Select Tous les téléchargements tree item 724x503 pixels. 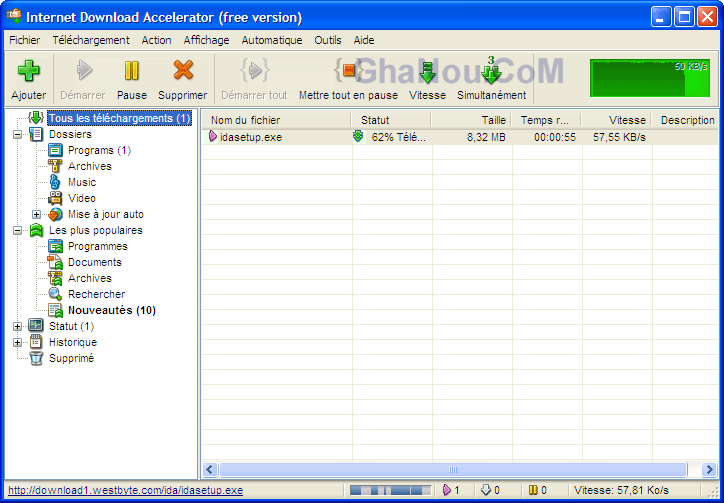(119, 118)
